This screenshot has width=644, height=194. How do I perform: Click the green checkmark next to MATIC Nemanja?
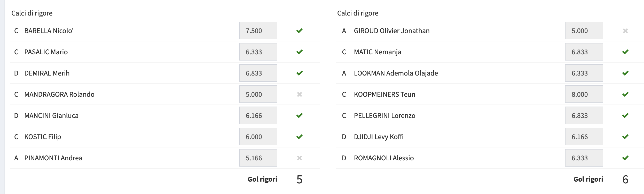[x=625, y=52]
